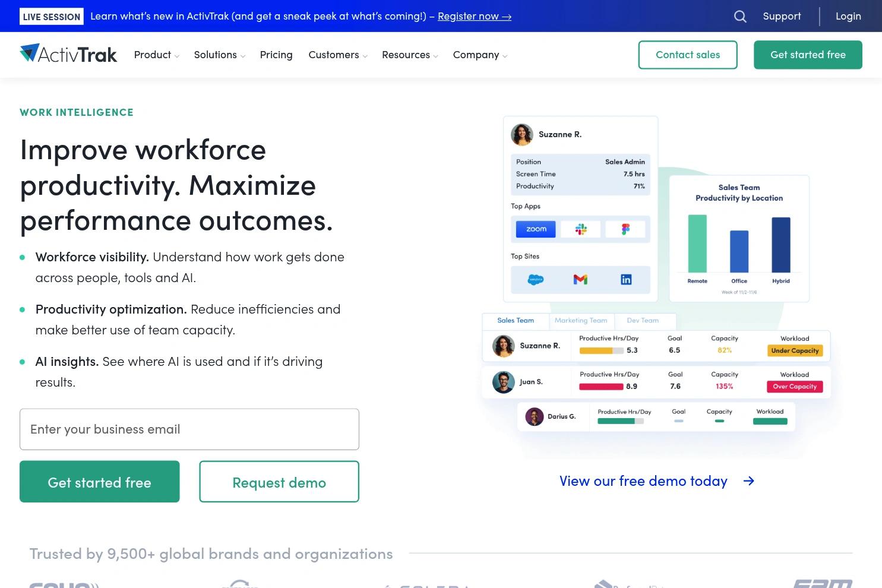Switch to the Sales Team tab
The image size is (882, 588).
pos(516,321)
